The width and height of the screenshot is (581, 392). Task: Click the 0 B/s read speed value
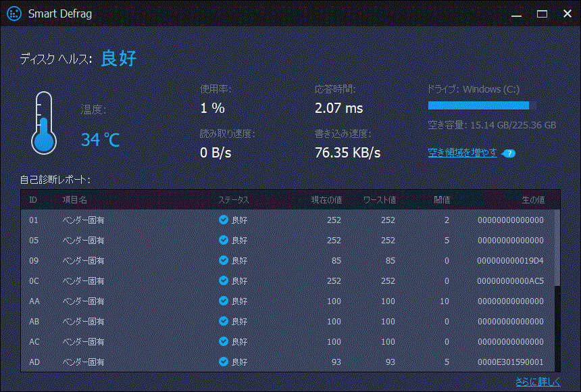(x=216, y=153)
